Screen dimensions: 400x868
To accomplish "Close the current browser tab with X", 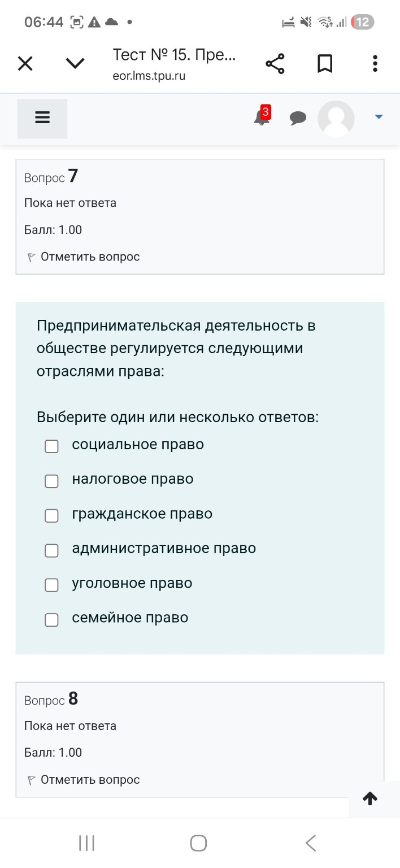I will 25,63.
